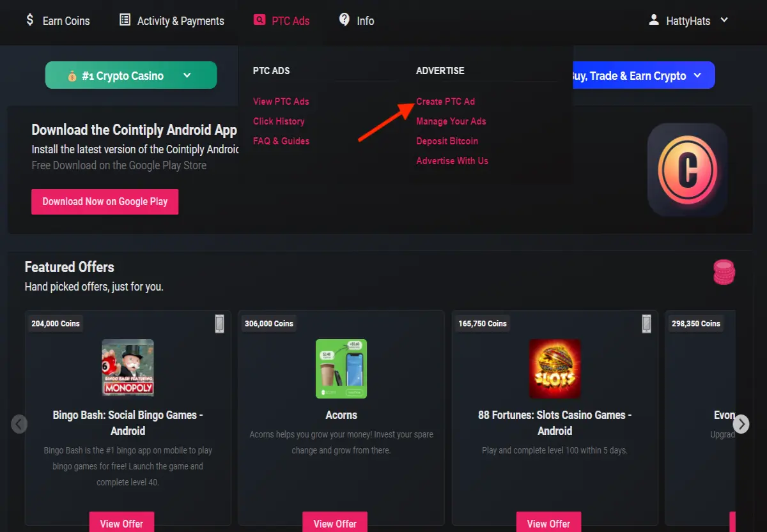
Task: Click Download Now on Google Play button
Action: click(105, 201)
